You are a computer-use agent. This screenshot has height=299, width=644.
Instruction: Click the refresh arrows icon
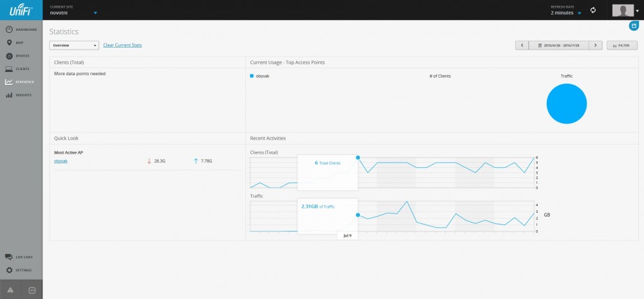pyautogui.click(x=593, y=10)
